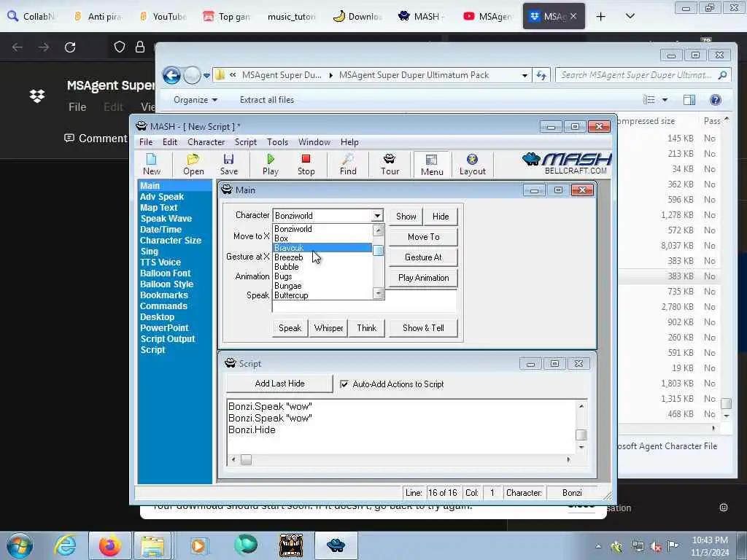Select TTS Voice in the MASH sidebar
This screenshot has height=560, width=747.
[x=160, y=262]
